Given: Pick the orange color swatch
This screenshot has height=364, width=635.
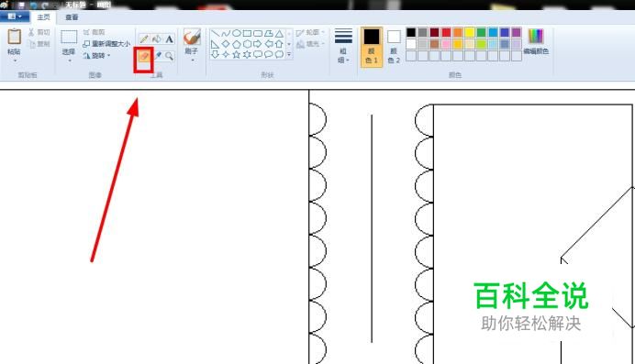Looking at the screenshot, I should tap(458, 32).
